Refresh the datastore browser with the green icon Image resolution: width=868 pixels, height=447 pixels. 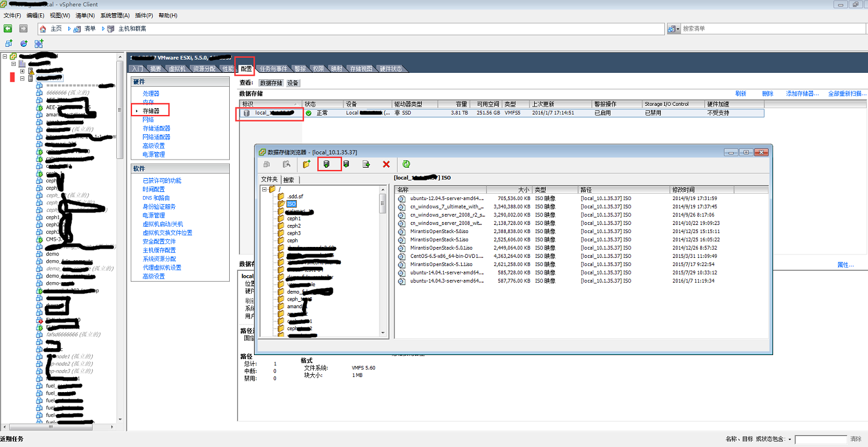406,164
